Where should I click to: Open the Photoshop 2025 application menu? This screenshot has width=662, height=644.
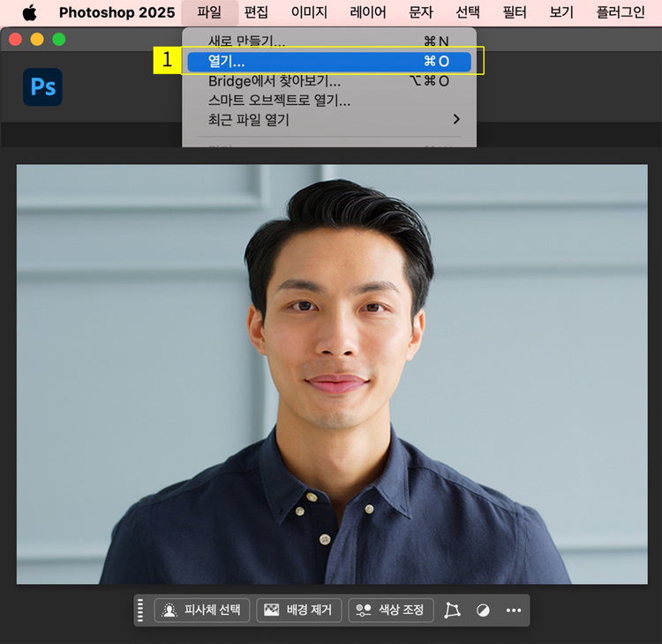point(117,12)
